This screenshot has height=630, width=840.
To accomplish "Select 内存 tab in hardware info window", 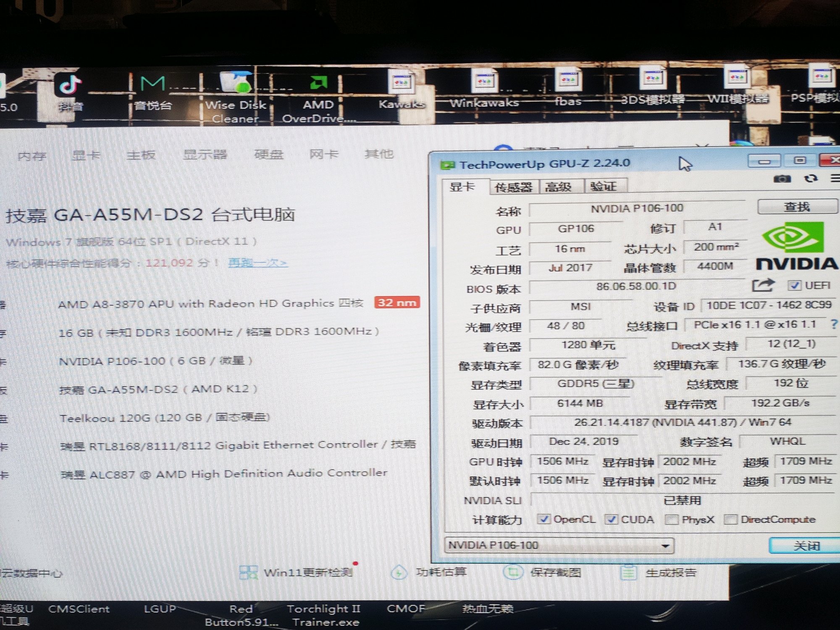I will pos(32,156).
